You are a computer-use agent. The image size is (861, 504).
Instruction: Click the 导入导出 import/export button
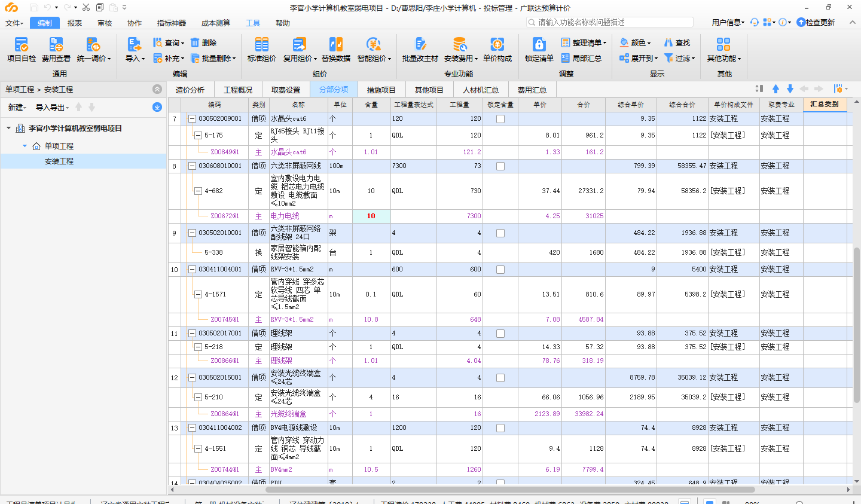(x=52, y=108)
